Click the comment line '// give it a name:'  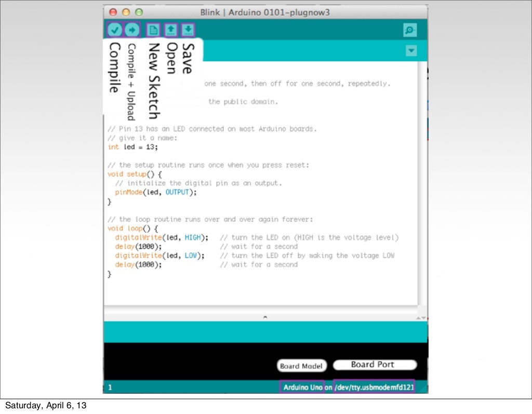tap(142, 138)
